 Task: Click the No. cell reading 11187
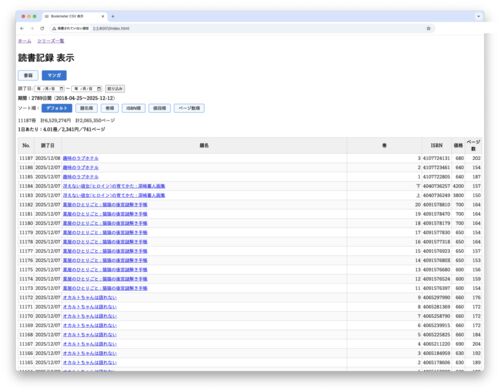[x=26, y=158]
